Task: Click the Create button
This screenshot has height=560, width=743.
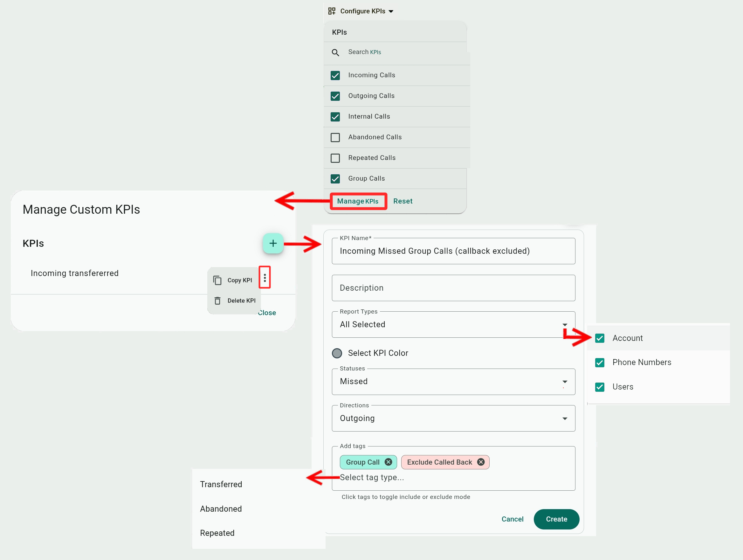Action: (556, 519)
